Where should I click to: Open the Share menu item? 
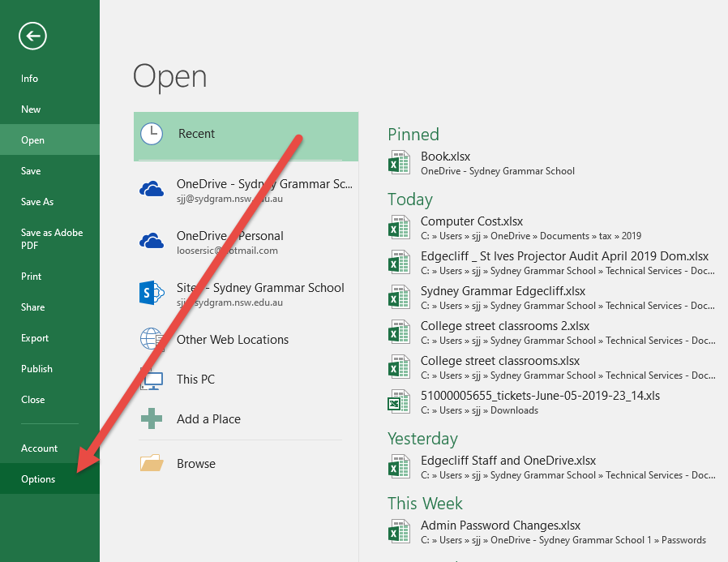[x=49, y=307]
